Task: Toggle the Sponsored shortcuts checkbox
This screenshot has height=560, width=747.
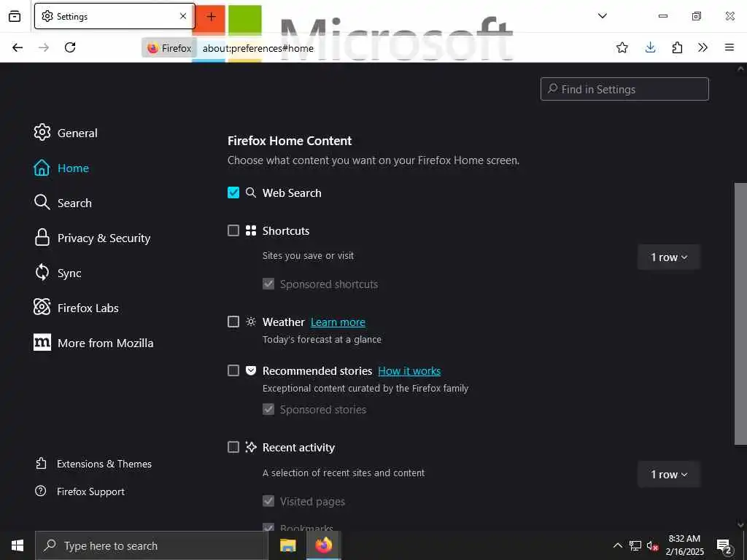Action: click(x=268, y=284)
